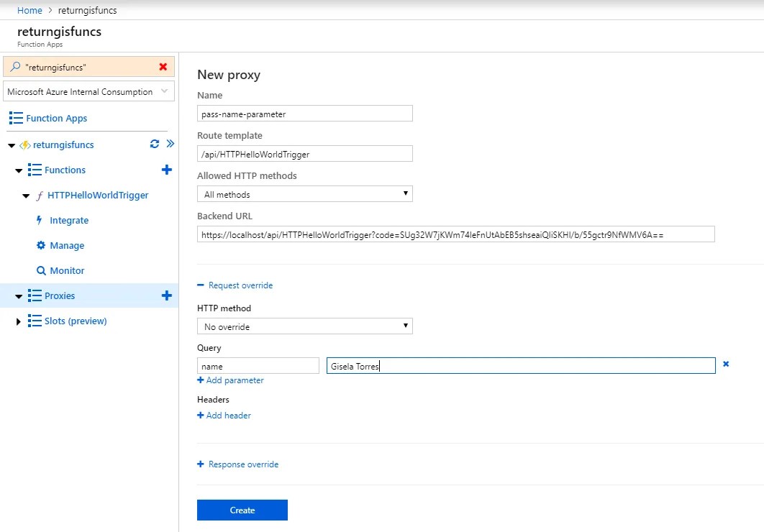This screenshot has width=764, height=532.
Task: Collapse the HTTPHelloWorldTrigger node
Action: point(27,196)
